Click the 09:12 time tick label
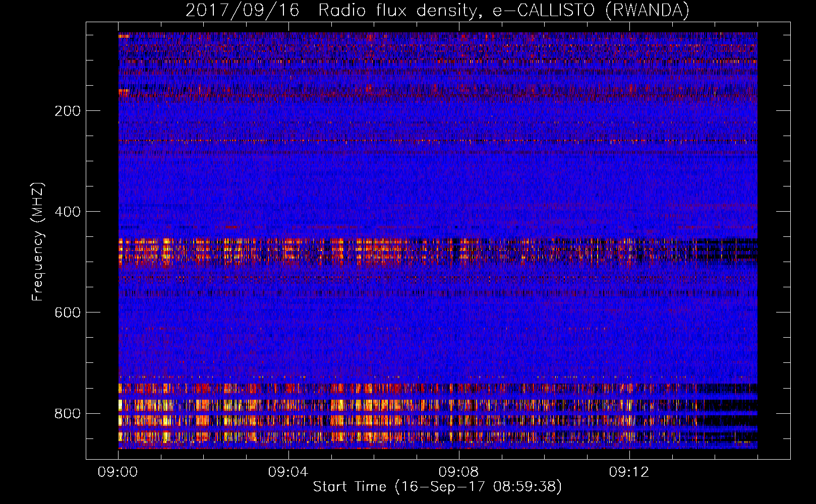The image size is (816, 504). pos(629,472)
